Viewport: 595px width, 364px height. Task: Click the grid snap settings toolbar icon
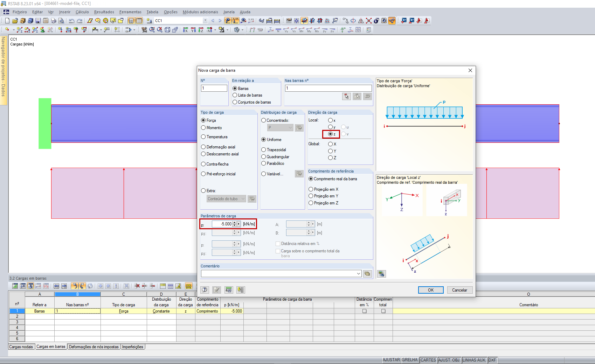tap(297, 21)
